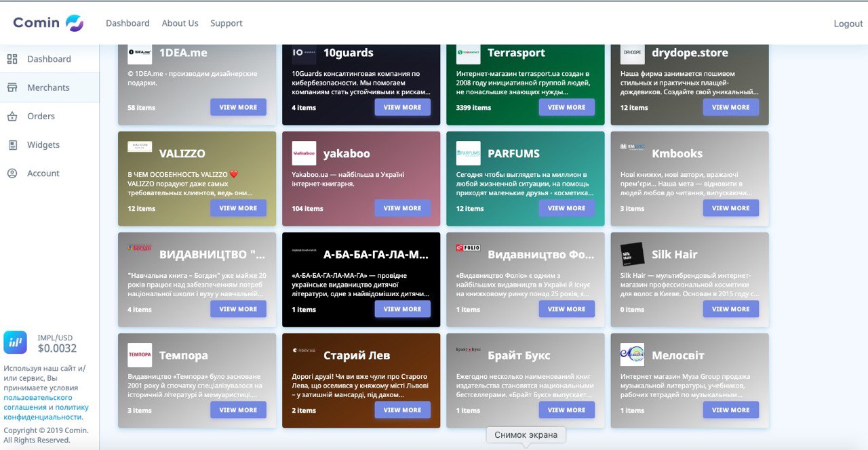Click the IMPL/USD chart icon
This screenshot has height=450, width=868.
tap(15, 342)
